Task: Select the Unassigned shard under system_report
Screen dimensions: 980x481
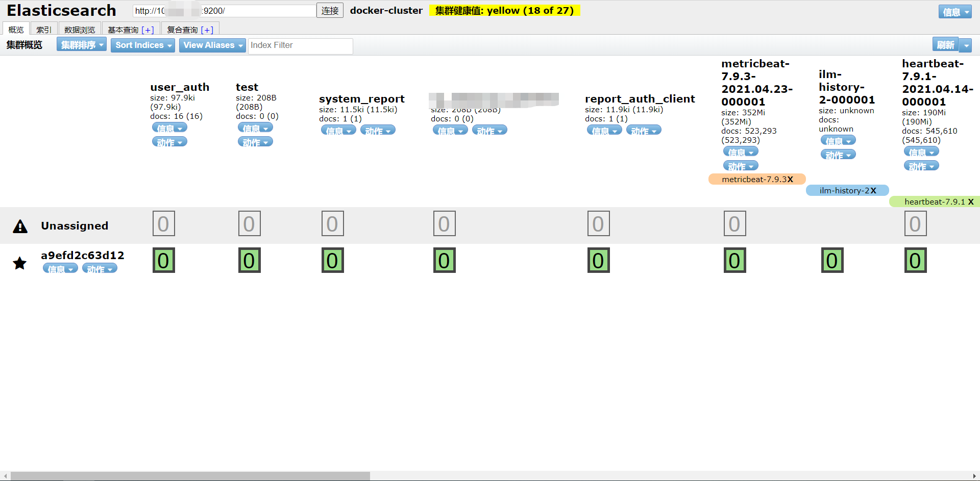Action: tap(332, 223)
